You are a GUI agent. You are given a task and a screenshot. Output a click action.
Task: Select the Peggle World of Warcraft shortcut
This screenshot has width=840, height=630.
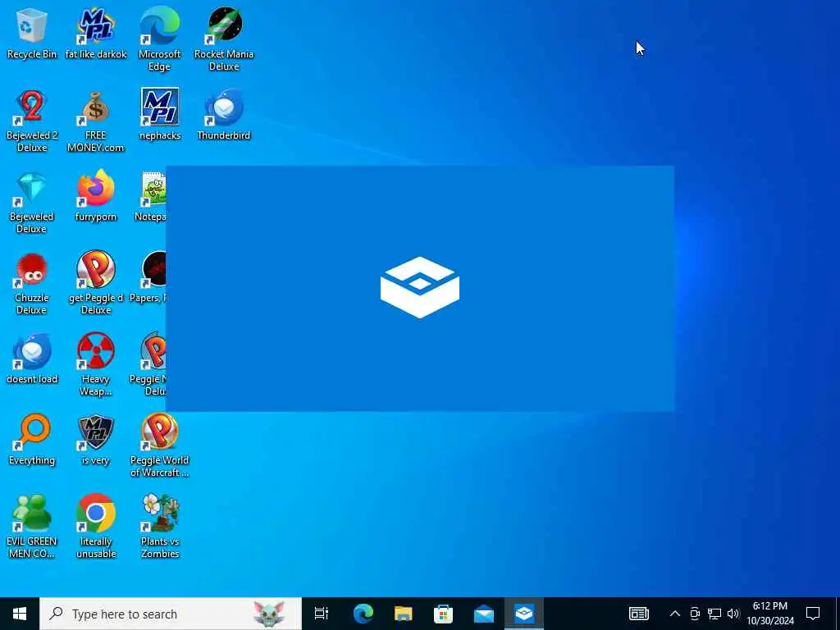click(x=160, y=445)
